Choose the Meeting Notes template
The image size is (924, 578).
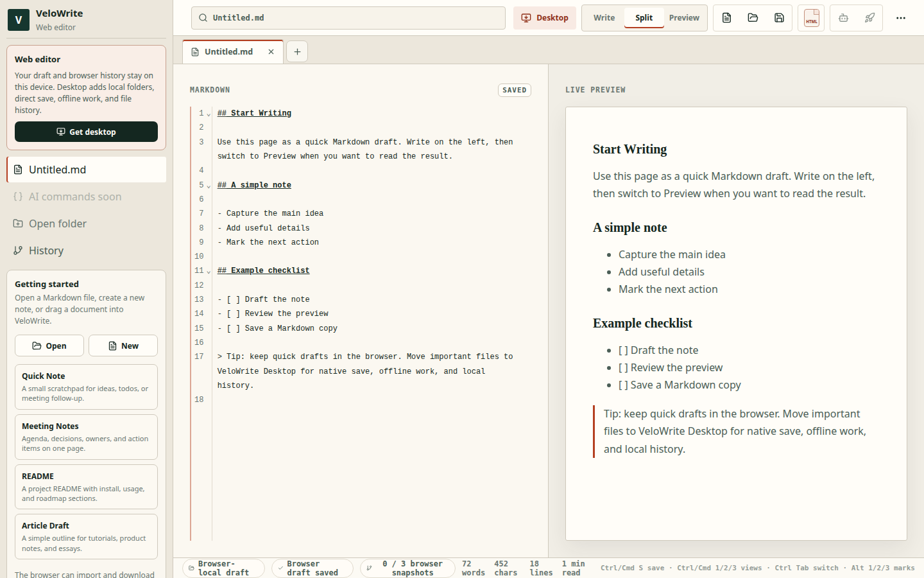(x=86, y=437)
